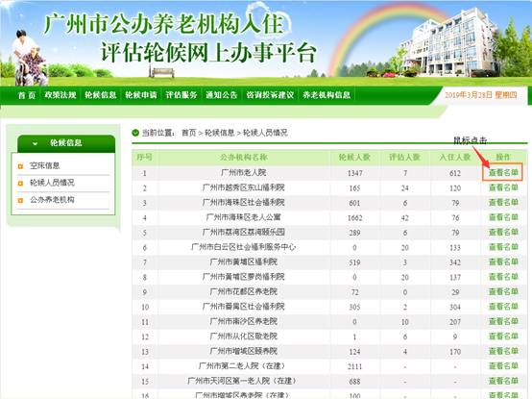
Task: Go to 轮候申请 in the navigation bar
Action: (141, 95)
